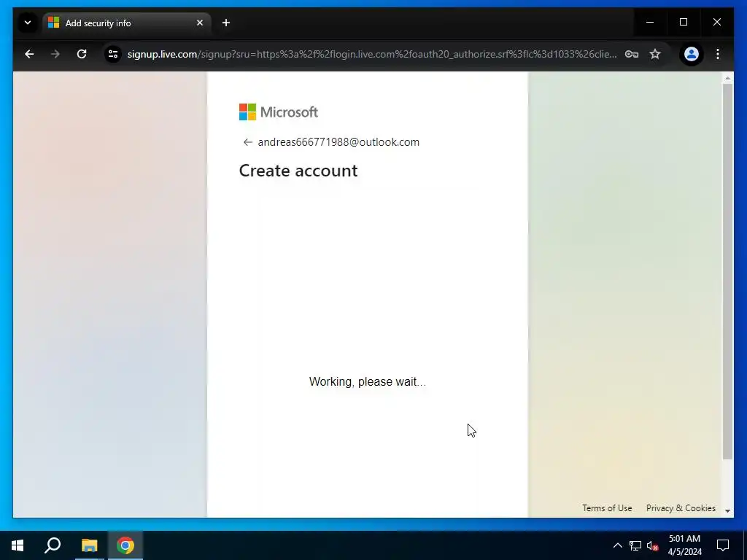Click the Create account heading
747x560 pixels.
coord(298,171)
